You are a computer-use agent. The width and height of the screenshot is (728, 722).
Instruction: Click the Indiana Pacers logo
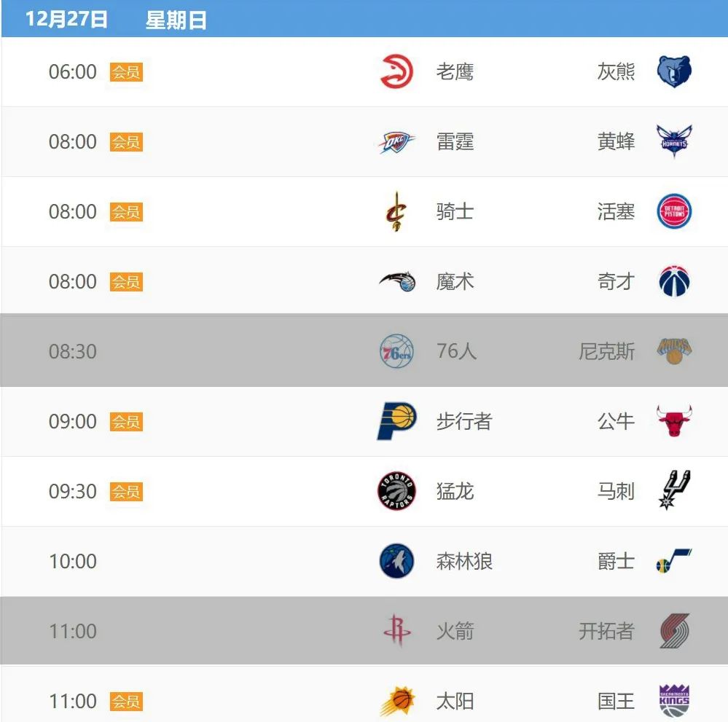(397, 421)
